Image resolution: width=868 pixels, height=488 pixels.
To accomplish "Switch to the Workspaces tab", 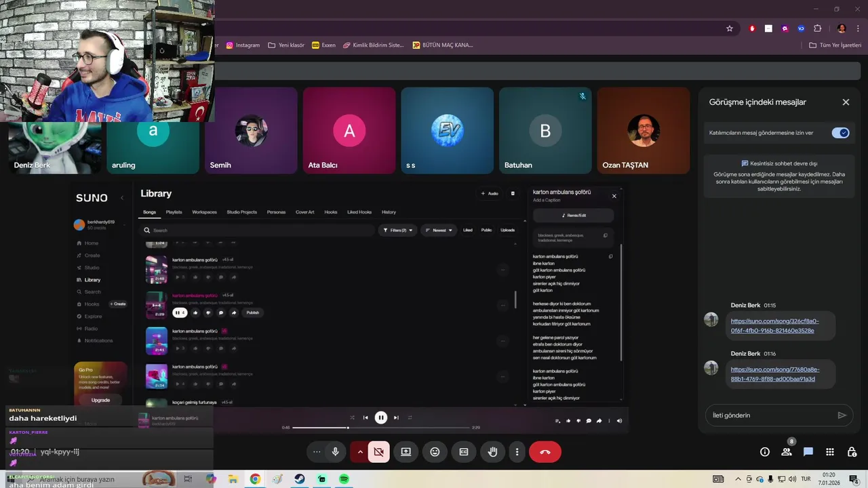I will click(204, 212).
